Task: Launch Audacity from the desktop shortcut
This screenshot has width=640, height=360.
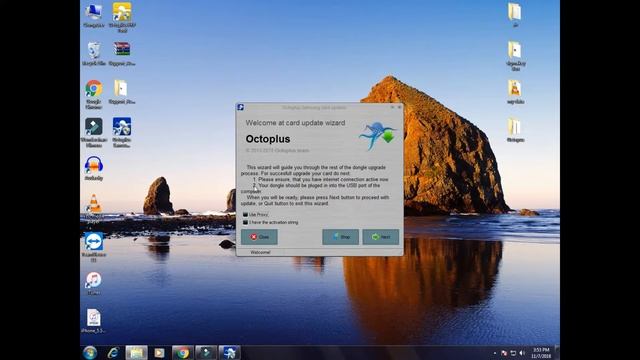Action: click(93, 168)
